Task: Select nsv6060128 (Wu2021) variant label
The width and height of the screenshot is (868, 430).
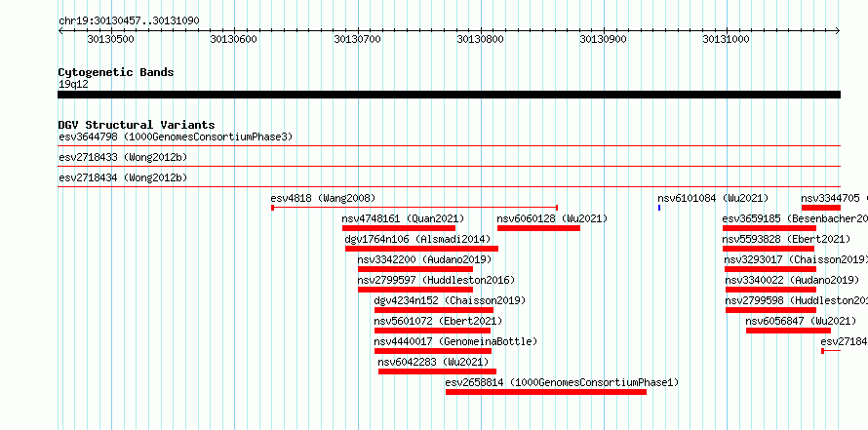Action: tap(552, 218)
